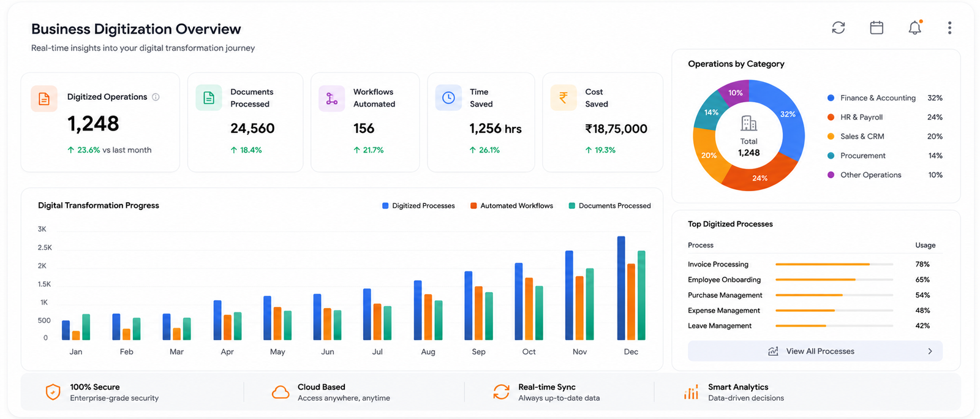Expand the chevron on View All Processes
980x419 pixels.
930,351
